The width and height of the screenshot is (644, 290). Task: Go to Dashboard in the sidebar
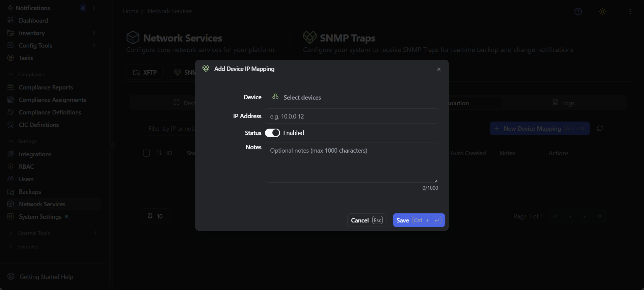coord(33,20)
